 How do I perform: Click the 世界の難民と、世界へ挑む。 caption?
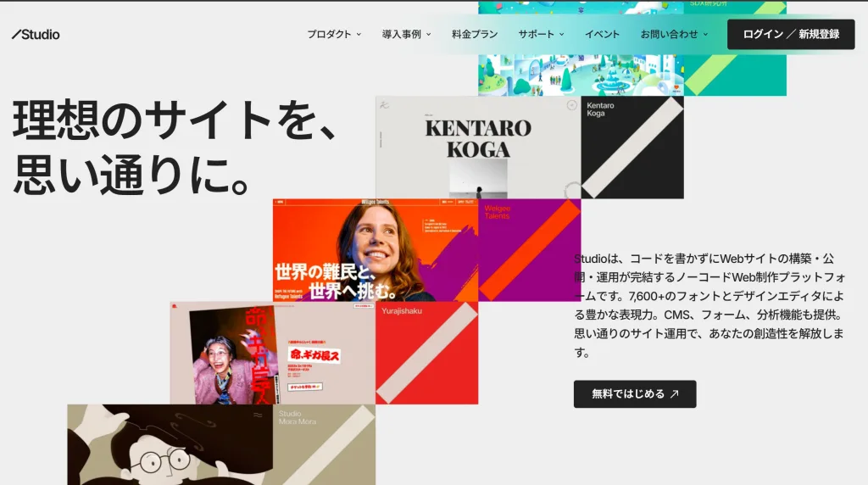coord(337,282)
